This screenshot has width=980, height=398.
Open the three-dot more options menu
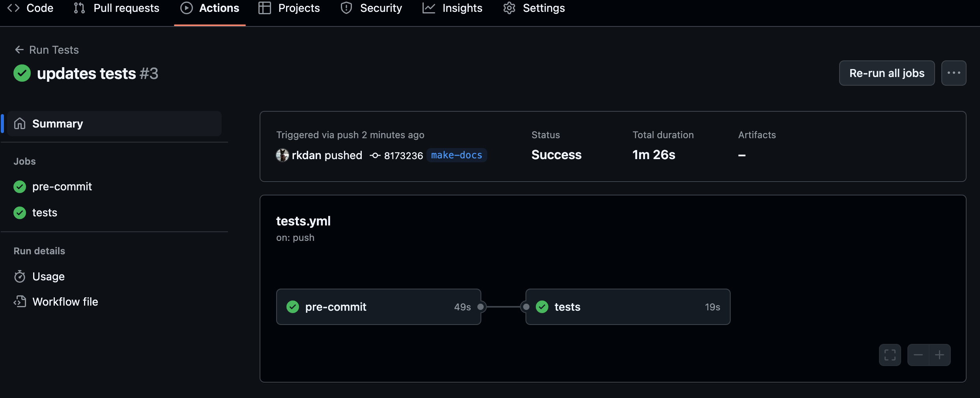click(954, 73)
